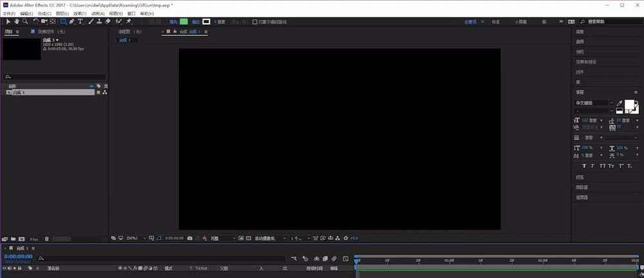Viewport: 644px width, 278px height.
Task: Toggle Frame Blending switch in timeline
Action: pos(325,259)
